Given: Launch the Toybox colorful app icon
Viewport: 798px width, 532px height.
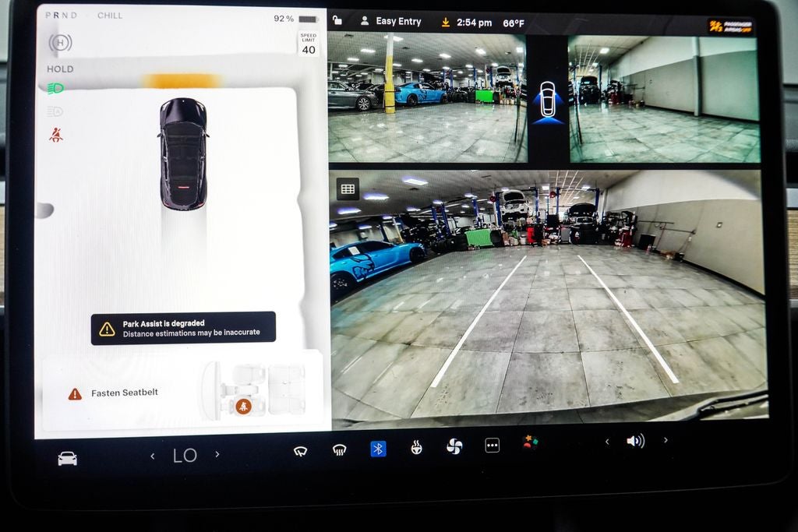Looking at the screenshot, I should (x=530, y=442).
